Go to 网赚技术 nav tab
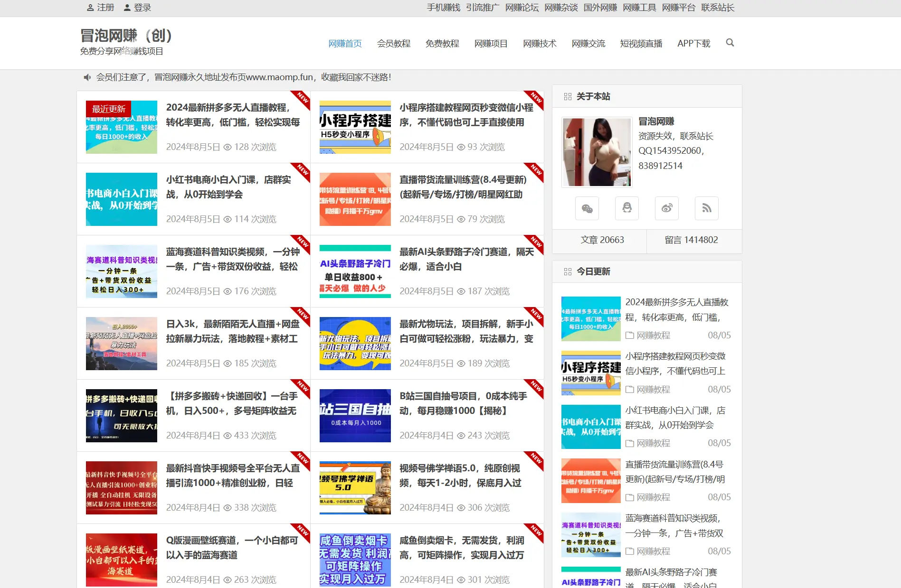Viewport: 901px width, 588px height. coord(540,44)
